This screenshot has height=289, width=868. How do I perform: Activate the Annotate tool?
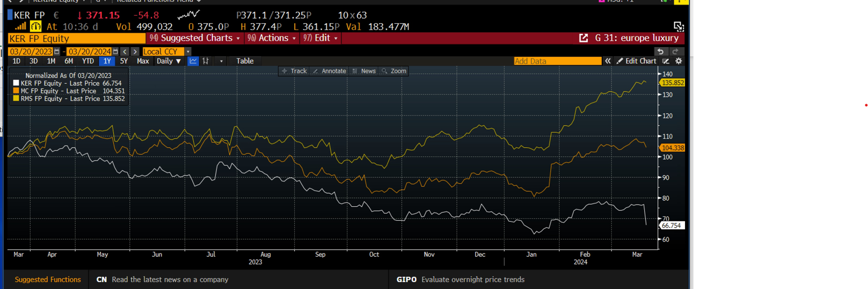330,71
